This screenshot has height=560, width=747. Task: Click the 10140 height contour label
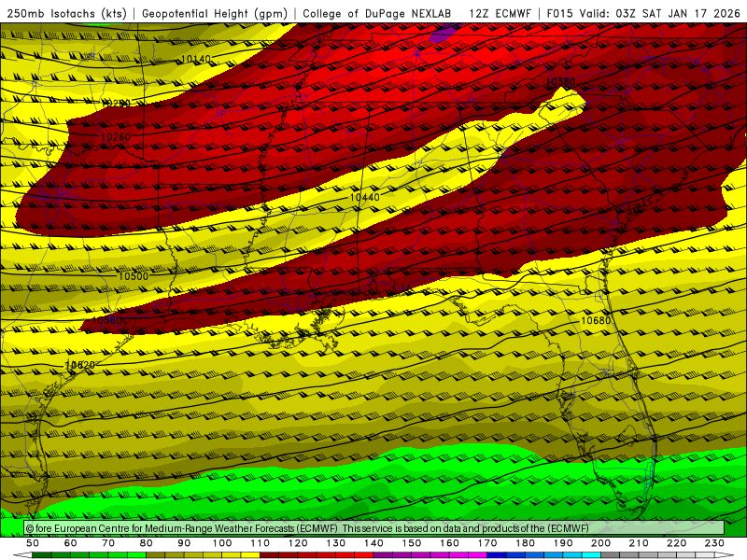click(196, 59)
